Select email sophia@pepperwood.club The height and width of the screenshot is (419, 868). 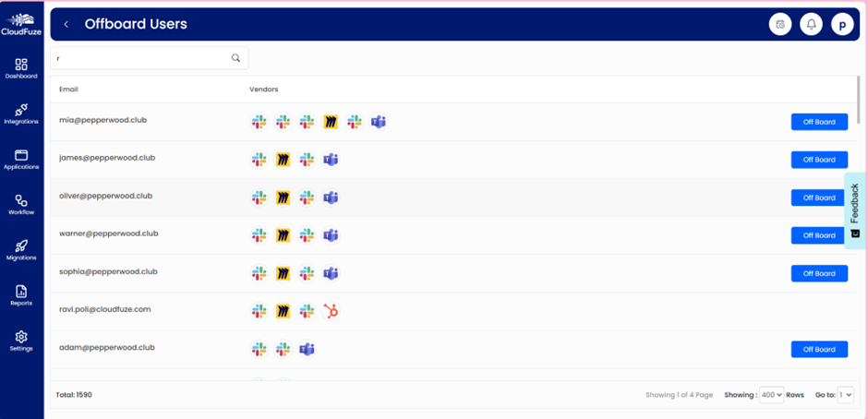tap(109, 271)
